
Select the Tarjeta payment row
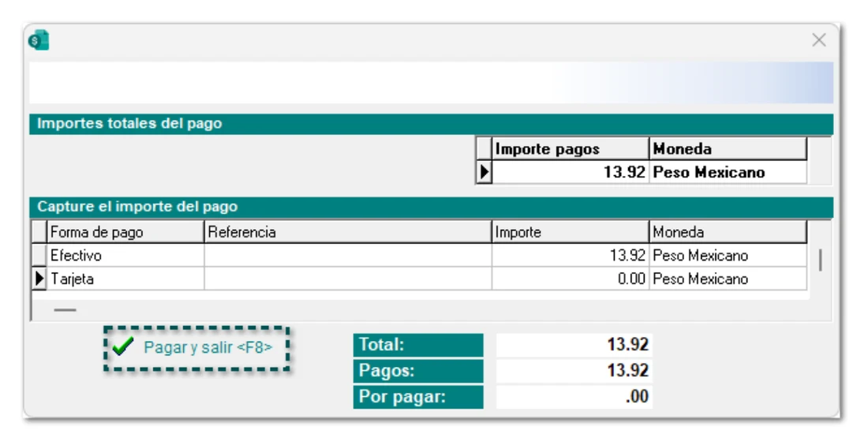click(x=419, y=279)
